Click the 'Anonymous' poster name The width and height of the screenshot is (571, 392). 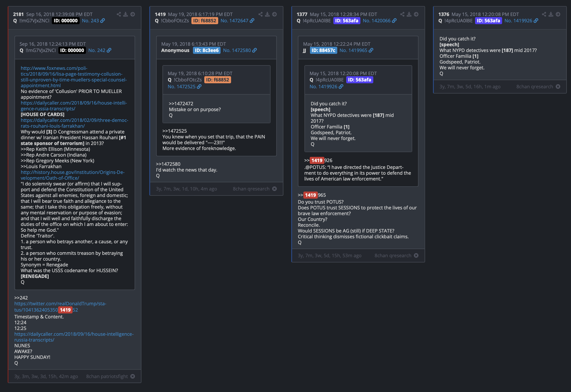click(175, 50)
